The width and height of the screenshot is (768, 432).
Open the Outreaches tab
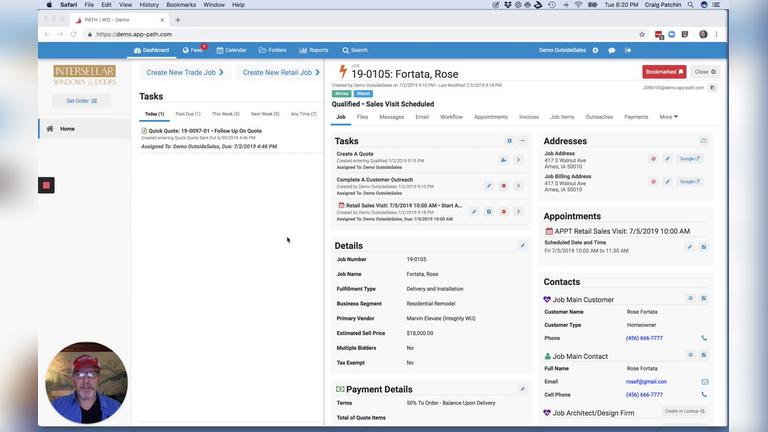(600, 117)
